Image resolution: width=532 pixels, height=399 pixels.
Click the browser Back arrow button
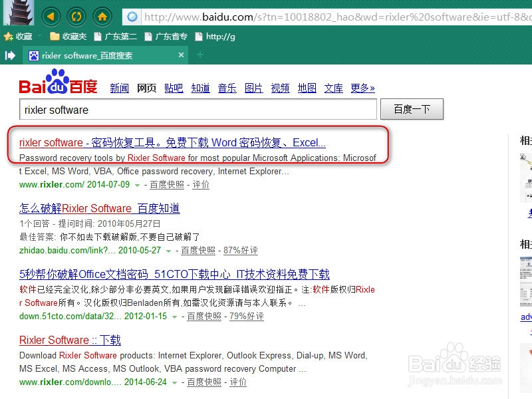click(51, 16)
